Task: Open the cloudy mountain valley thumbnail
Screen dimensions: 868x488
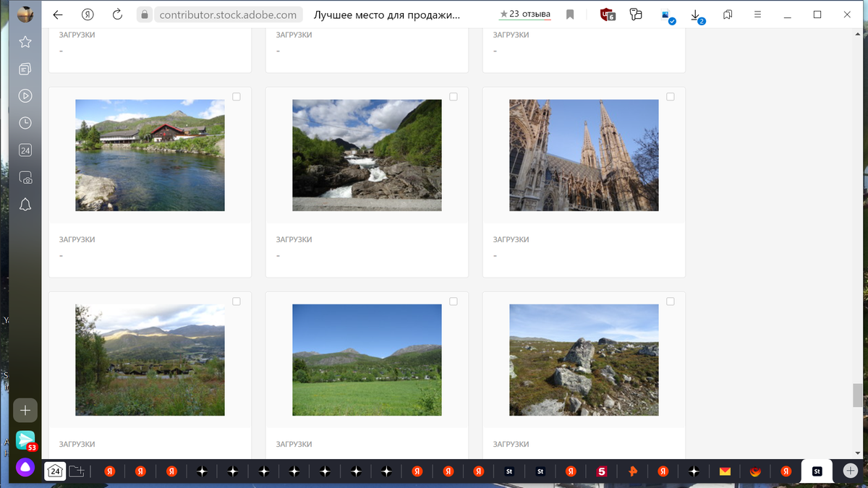Action: tap(150, 360)
